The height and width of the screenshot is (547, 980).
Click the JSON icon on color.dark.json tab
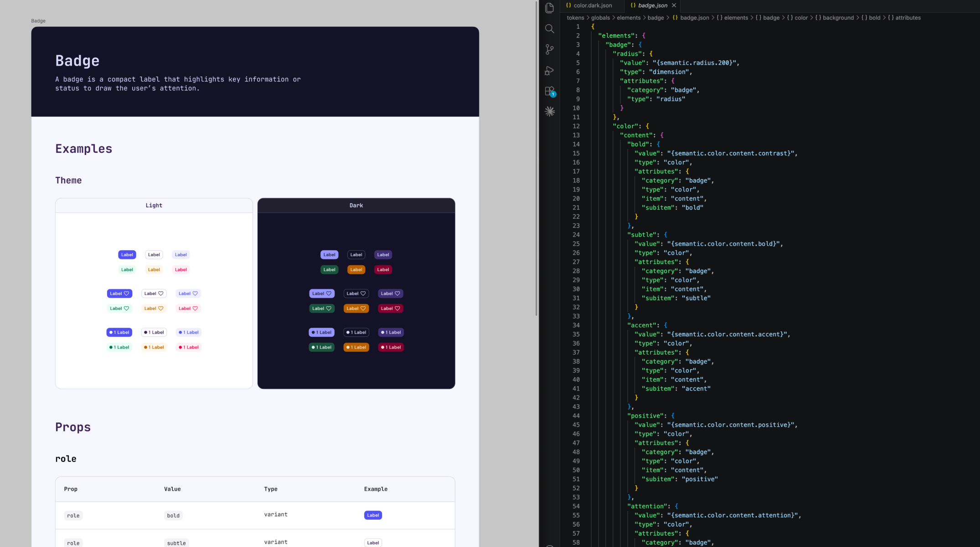coord(568,5)
